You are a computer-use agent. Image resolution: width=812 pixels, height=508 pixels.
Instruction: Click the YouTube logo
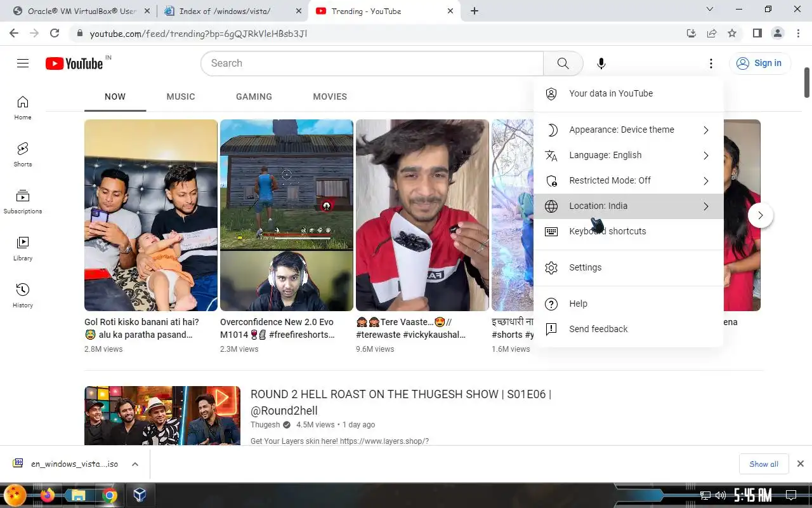click(x=74, y=63)
